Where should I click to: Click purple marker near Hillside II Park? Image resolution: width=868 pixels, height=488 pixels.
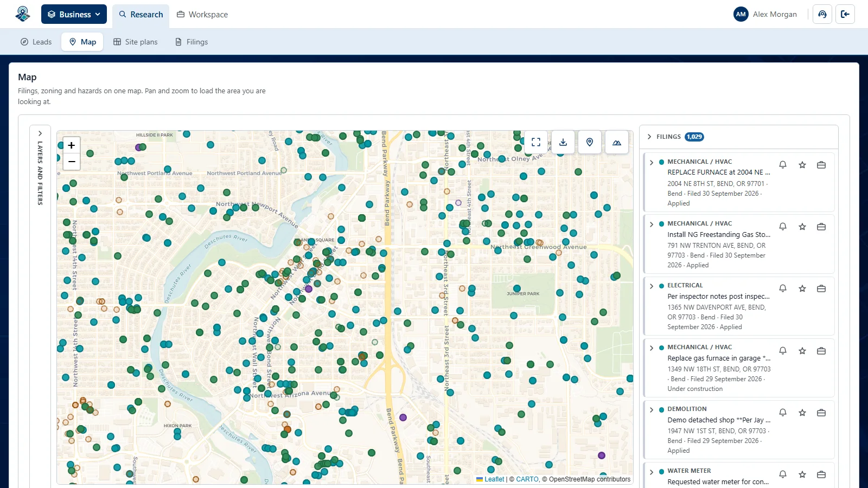(x=138, y=147)
